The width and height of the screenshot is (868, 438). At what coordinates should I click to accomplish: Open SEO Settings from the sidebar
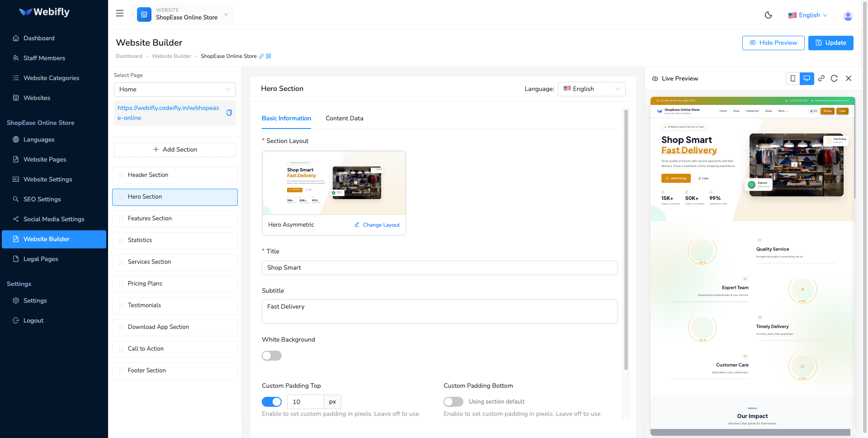(x=42, y=199)
